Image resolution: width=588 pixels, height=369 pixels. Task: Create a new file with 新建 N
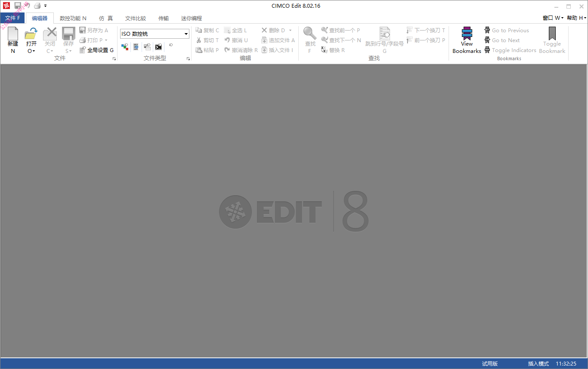(x=13, y=40)
